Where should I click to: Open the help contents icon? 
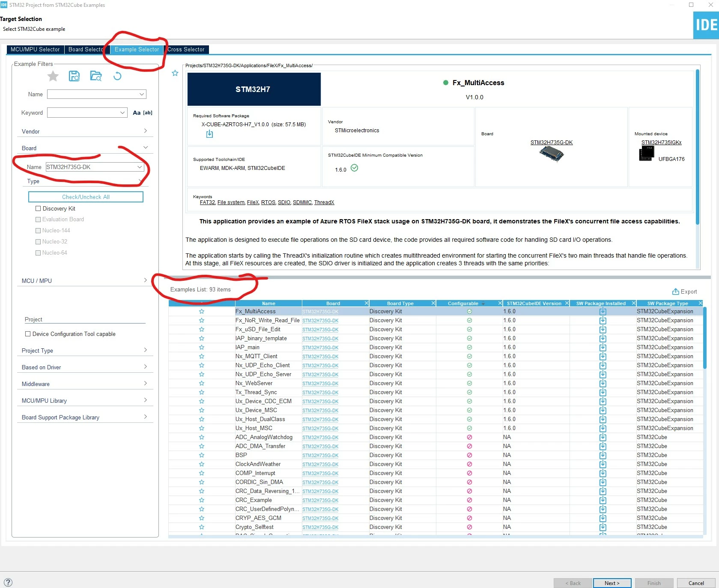tap(8, 582)
